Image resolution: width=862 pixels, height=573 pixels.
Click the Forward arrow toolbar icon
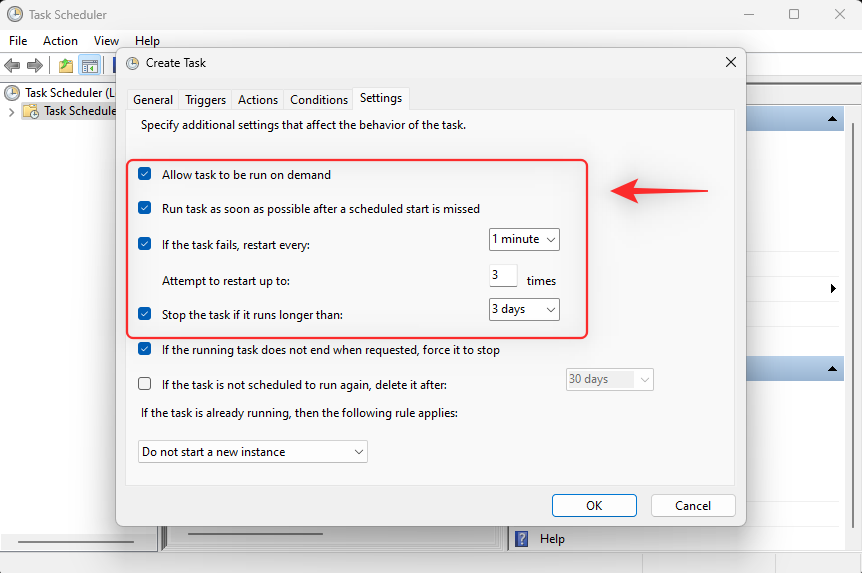35,66
